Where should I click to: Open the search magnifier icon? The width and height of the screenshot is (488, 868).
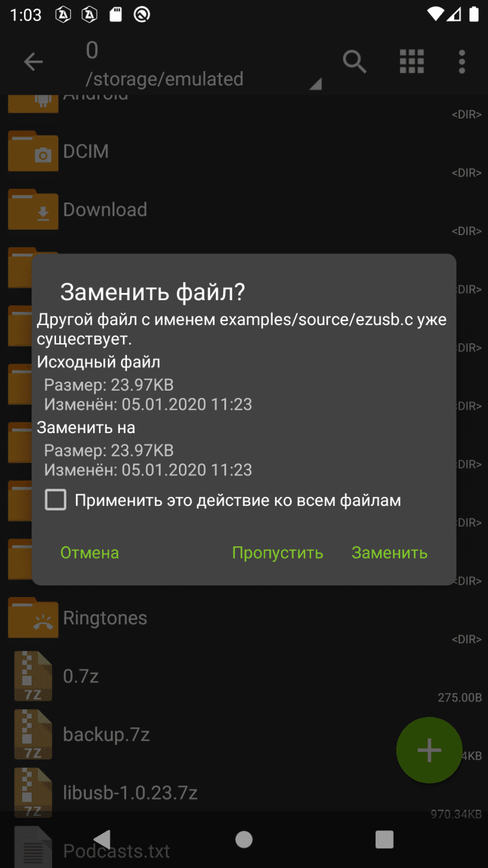(x=355, y=62)
